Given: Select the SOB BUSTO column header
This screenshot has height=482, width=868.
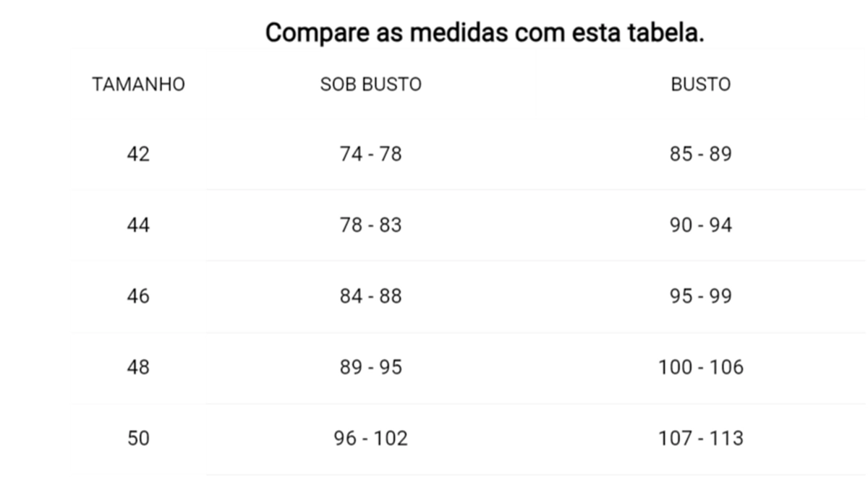Looking at the screenshot, I should (370, 85).
